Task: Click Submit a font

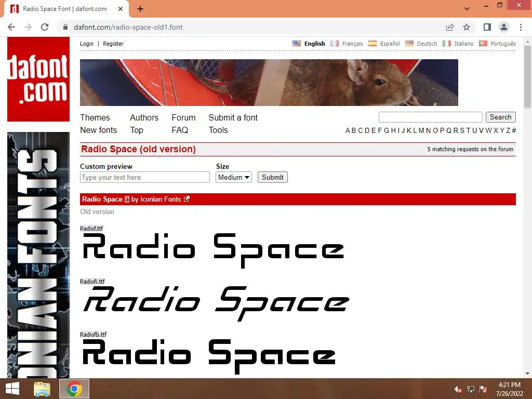Action: coord(233,118)
